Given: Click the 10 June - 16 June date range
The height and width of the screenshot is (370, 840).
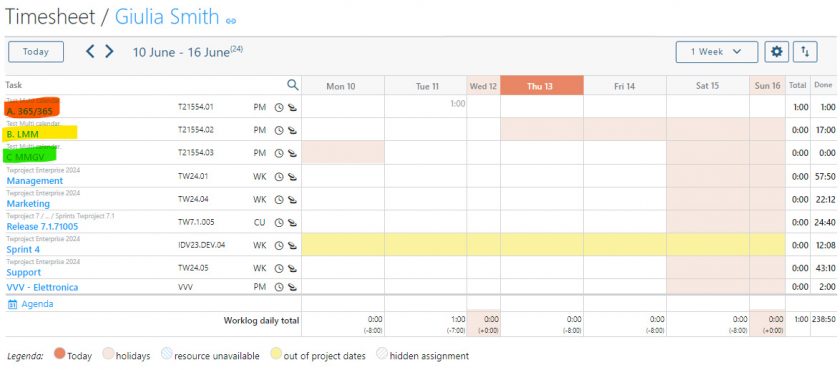Looking at the screenshot, I should click(x=188, y=52).
